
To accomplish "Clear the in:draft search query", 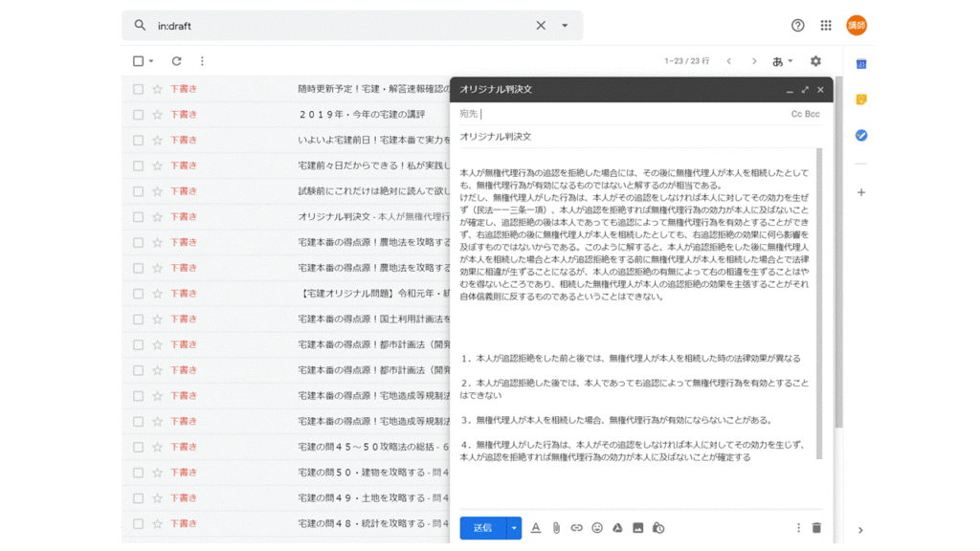I will [x=541, y=26].
